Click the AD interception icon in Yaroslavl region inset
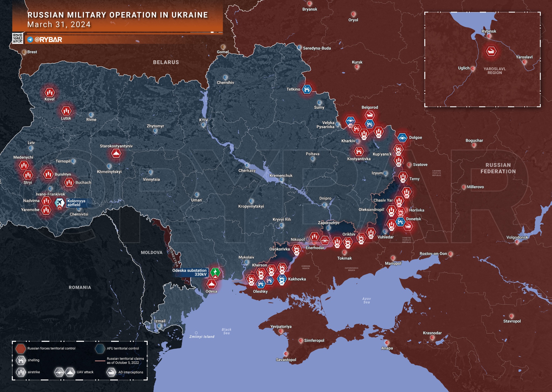The width and height of the screenshot is (552, 392). 491,51
